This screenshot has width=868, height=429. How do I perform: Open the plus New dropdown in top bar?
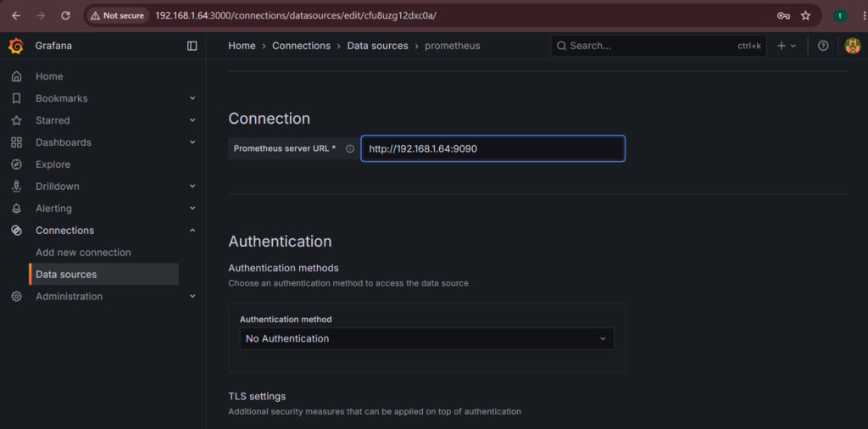click(787, 46)
